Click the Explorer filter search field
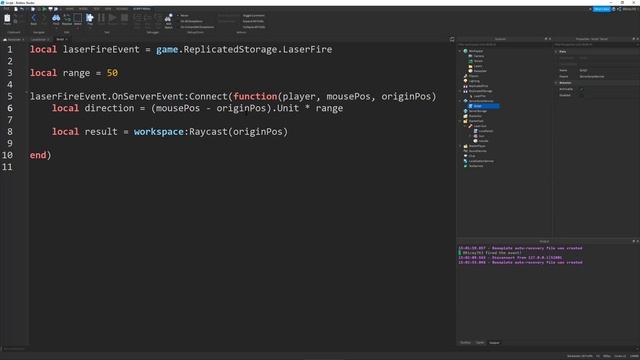The width and height of the screenshot is (640, 360). 504,44
